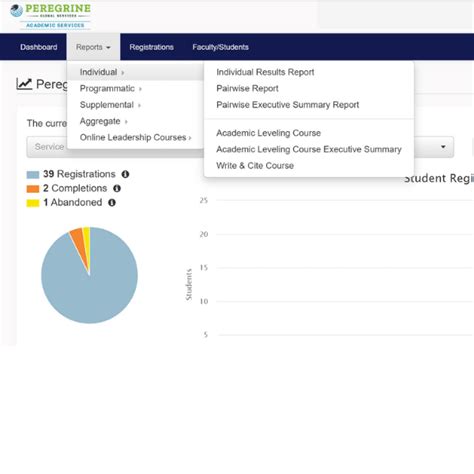Image resolution: width=474 pixels, height=474 pixels.
Task: Toggle the Reports dropdown menu
Action: click(x=93, y=47)
